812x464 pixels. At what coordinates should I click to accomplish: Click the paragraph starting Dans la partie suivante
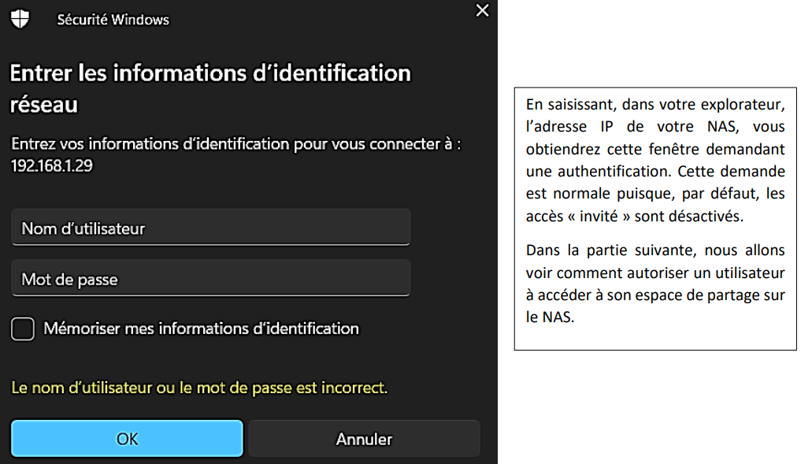[x=655, y=283]
